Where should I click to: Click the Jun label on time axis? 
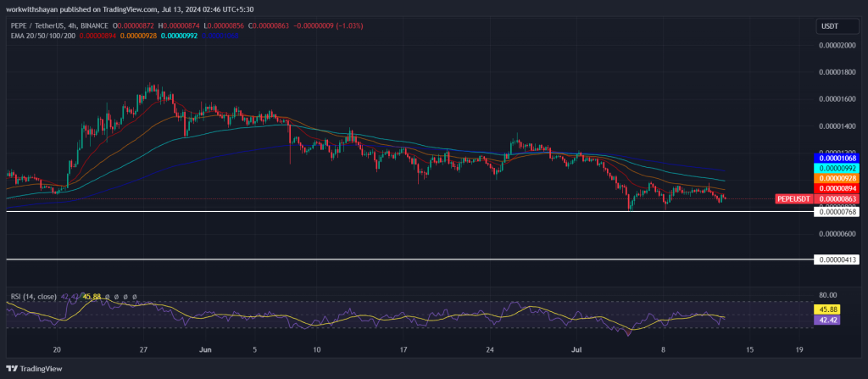tap(205, 350)
